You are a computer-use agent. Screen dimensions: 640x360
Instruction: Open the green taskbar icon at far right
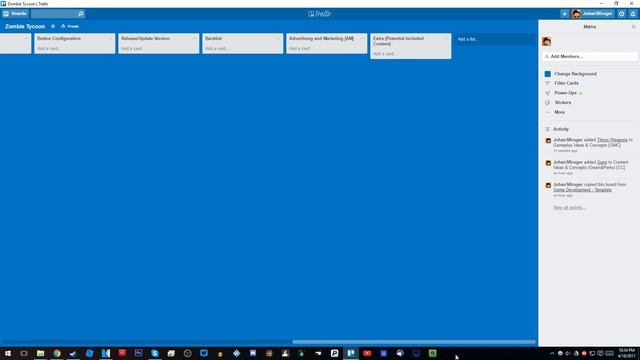[x=432, y=353]
